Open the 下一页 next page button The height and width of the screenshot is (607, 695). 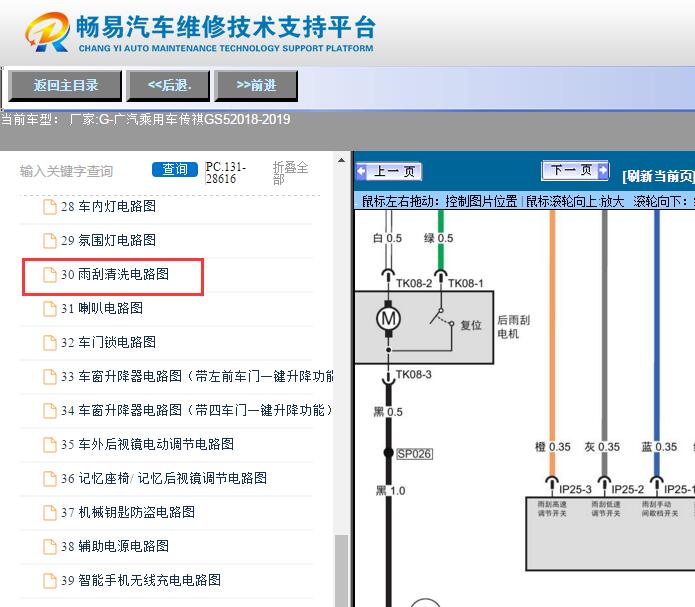(x=575, y=170)
